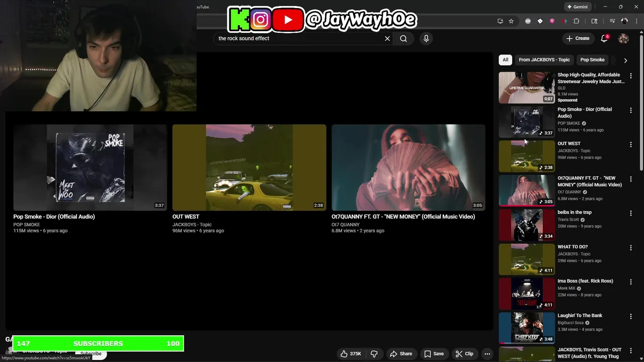Image resolution: width=644 pixels, height=362 pixels.
Task: Open Laughin' To The Bank thumbnail
Action: click(x=527, y=328)
